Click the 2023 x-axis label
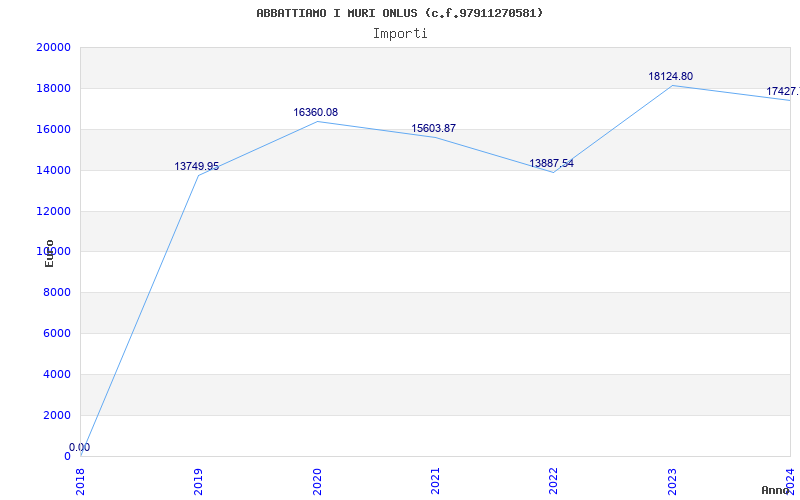This screenshot has height=500, width=800. pos(672,482)
